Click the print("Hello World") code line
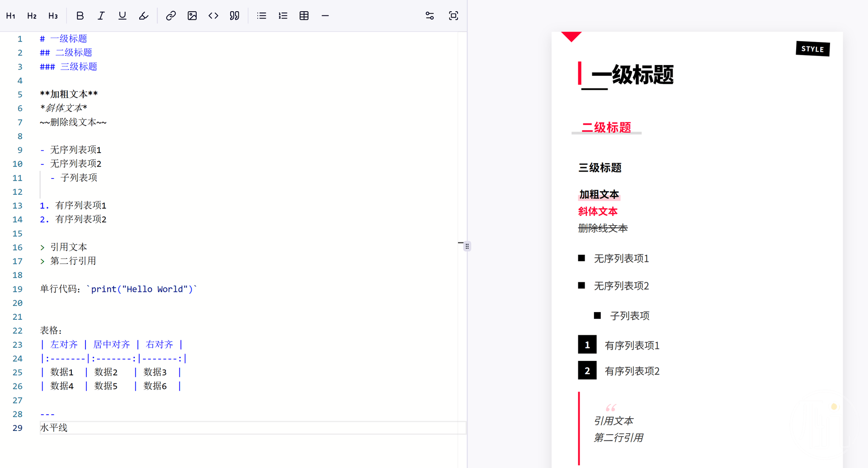This screenshot has width=868, height=468. pyautogui.click(x=119, y=289)
